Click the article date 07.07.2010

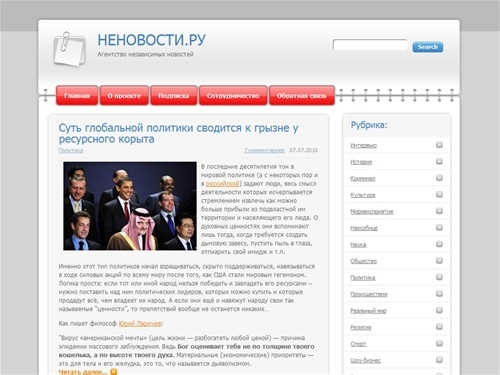coord(304,150)
